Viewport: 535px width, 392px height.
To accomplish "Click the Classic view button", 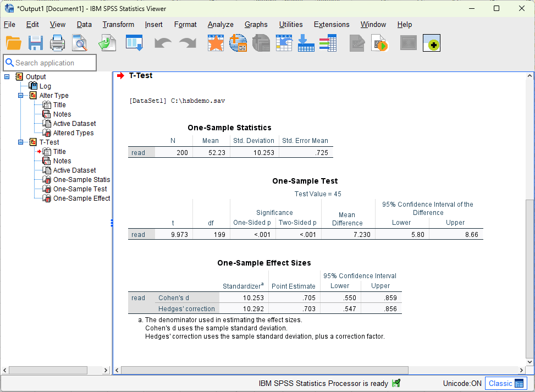I will (x=505, y=383).
